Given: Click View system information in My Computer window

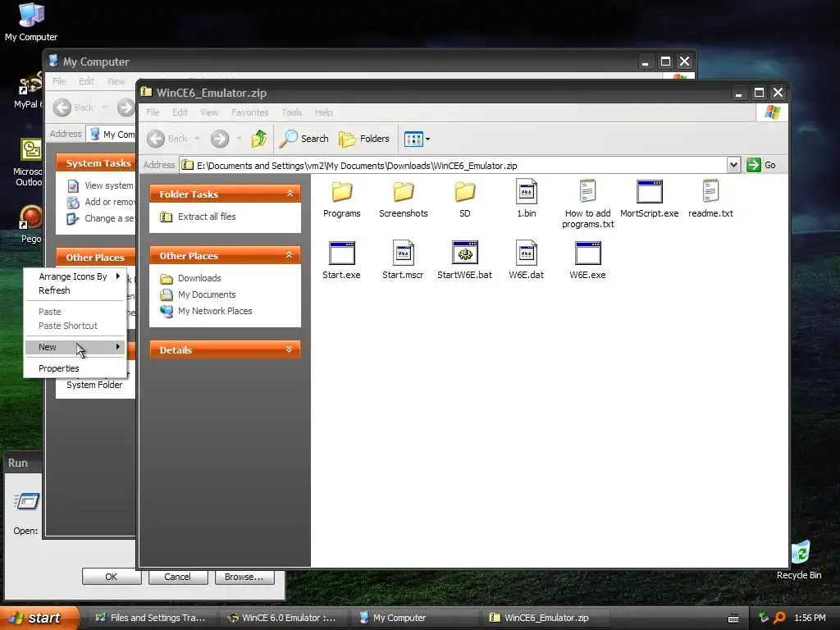Looking at the screenshot, I should click(109, 185).
